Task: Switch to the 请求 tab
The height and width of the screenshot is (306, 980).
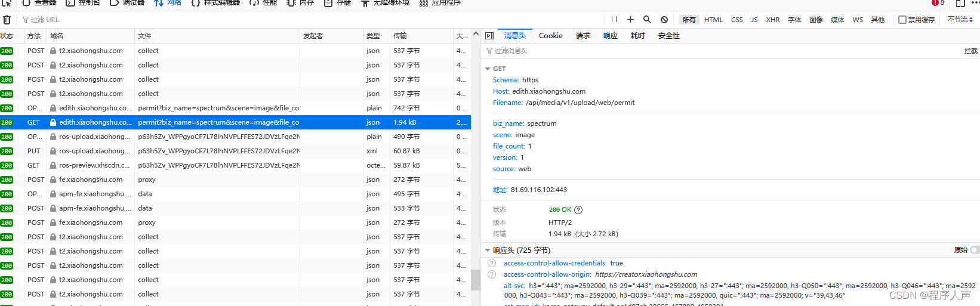Action: coord(583,36)
